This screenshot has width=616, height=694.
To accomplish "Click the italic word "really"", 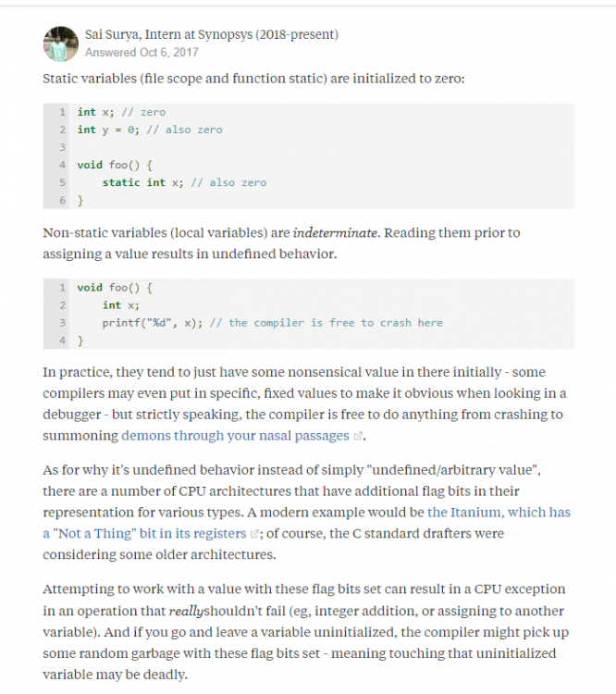I will tap(186, 612).
